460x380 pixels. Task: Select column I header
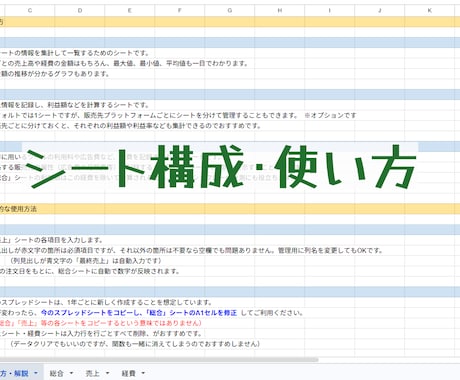330,10
